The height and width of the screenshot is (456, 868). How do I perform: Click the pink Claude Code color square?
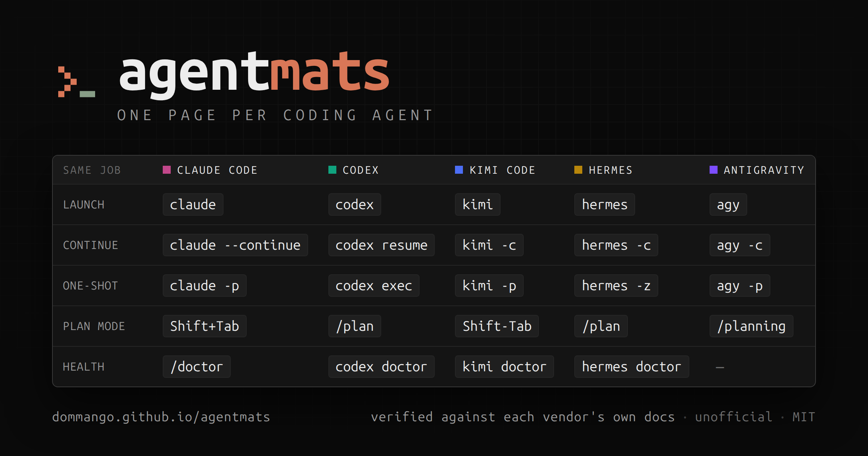pos(167,170)
